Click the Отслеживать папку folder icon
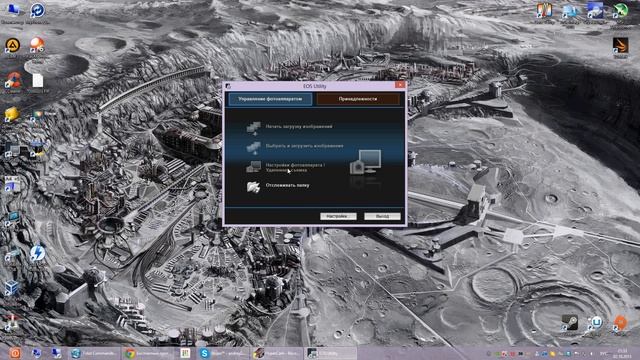This screenshot has height=360, width=640. click(x=253, y=187)
